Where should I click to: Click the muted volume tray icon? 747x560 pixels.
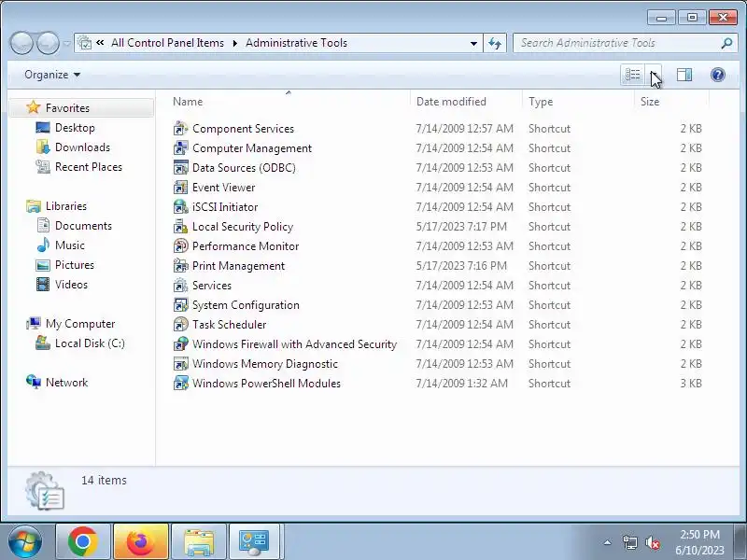pyautogui.click(x=652, y=542)
